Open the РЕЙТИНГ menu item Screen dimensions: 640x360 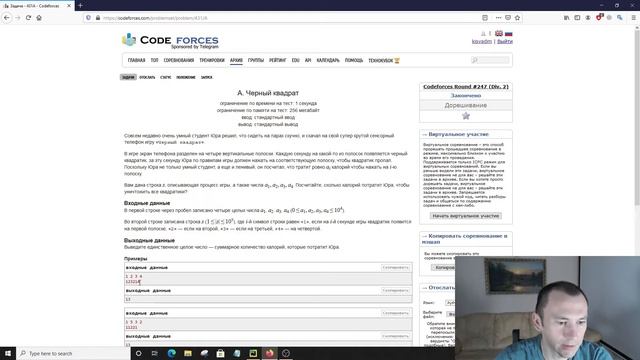pos(278,60)
